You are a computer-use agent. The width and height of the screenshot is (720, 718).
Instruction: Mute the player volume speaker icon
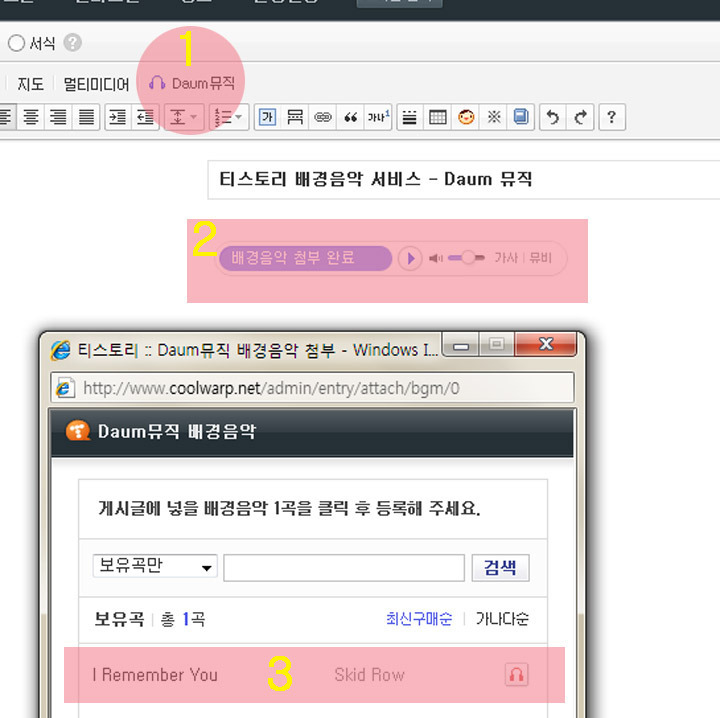click(x=436, y=258)
